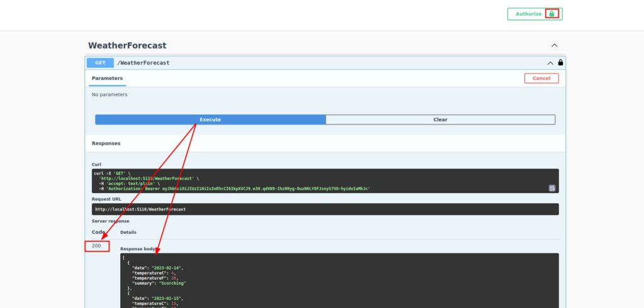The image size is (644, 308).
Task: Collapse the WeatherForecast section with its chevron
Action: (x=554, y=46)
